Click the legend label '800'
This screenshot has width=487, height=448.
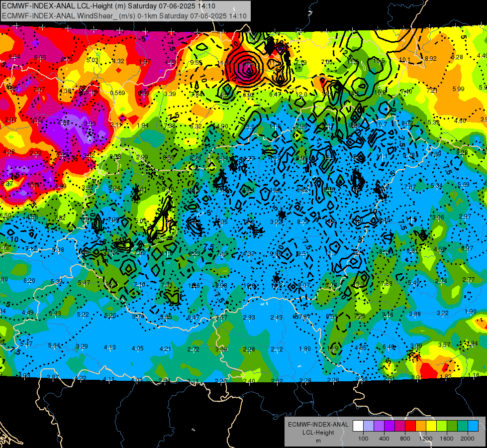pyautogui.click(x=405, y=439)
